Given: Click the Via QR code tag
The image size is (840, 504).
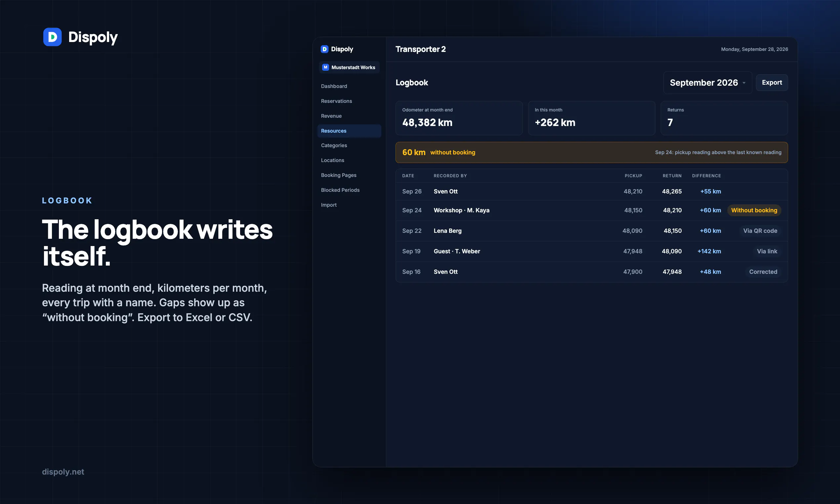Looking at the screenshot, I should click(x=760, y=231).
